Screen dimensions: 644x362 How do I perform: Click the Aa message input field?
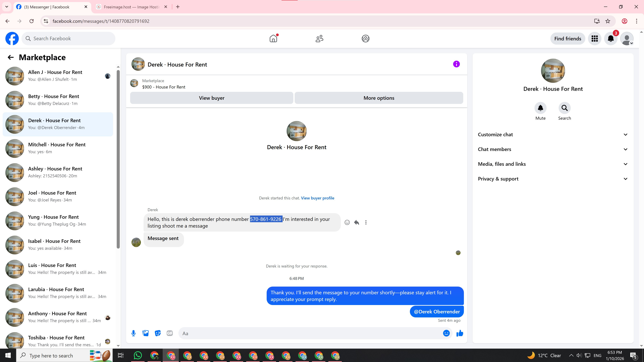pyautogui.click(x=310, y=333)
